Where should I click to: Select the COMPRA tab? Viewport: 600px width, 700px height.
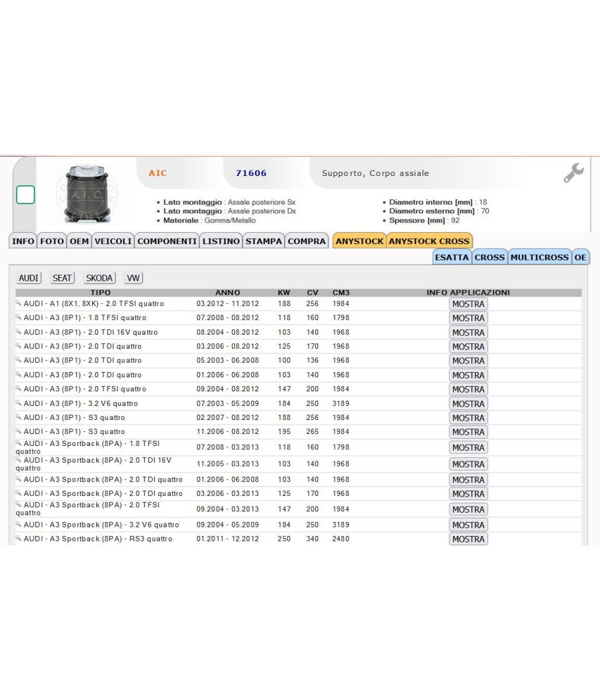click(x=307, y=241)
